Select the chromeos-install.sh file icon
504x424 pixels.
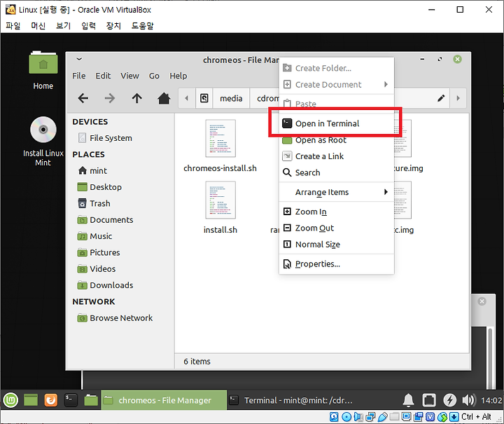pyautogui.click(x=220, y=138)
